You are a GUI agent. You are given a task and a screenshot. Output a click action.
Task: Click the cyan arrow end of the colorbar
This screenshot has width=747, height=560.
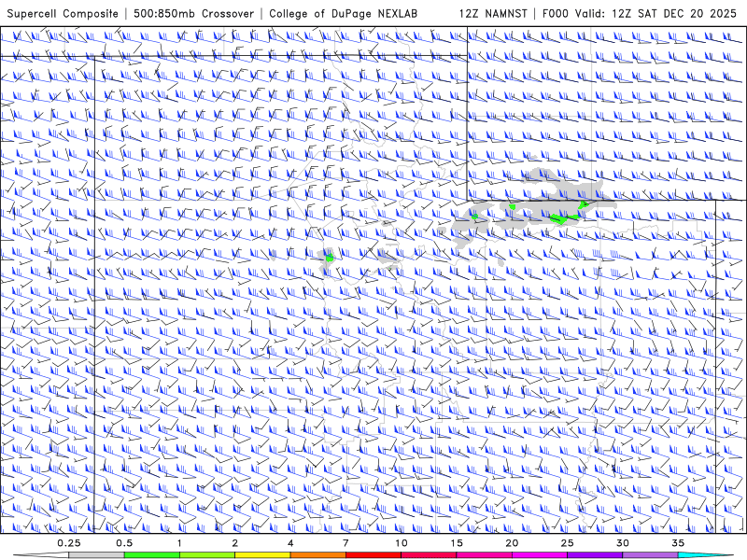click(706, 555)
